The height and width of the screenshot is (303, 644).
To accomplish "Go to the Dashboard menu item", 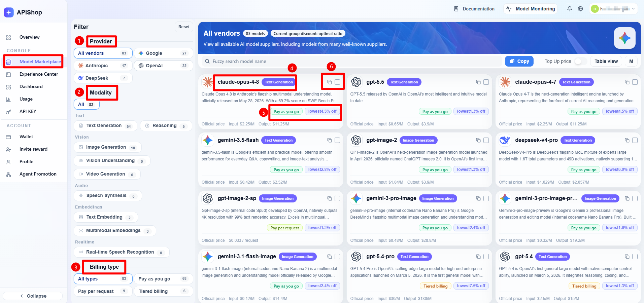I will click(31, 86).
